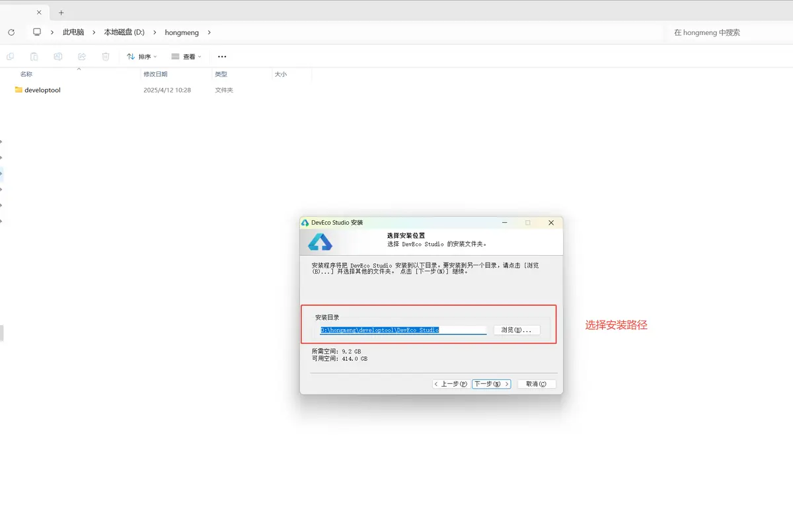Expand chevron after hongmeng in breadcrumb

coord(209,32)
